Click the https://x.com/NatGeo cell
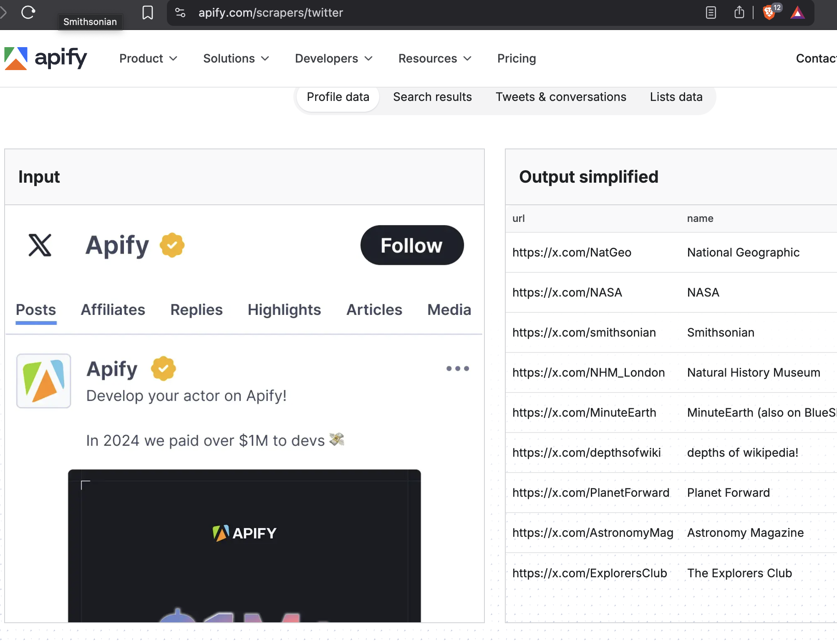 [x=572, y=252]
